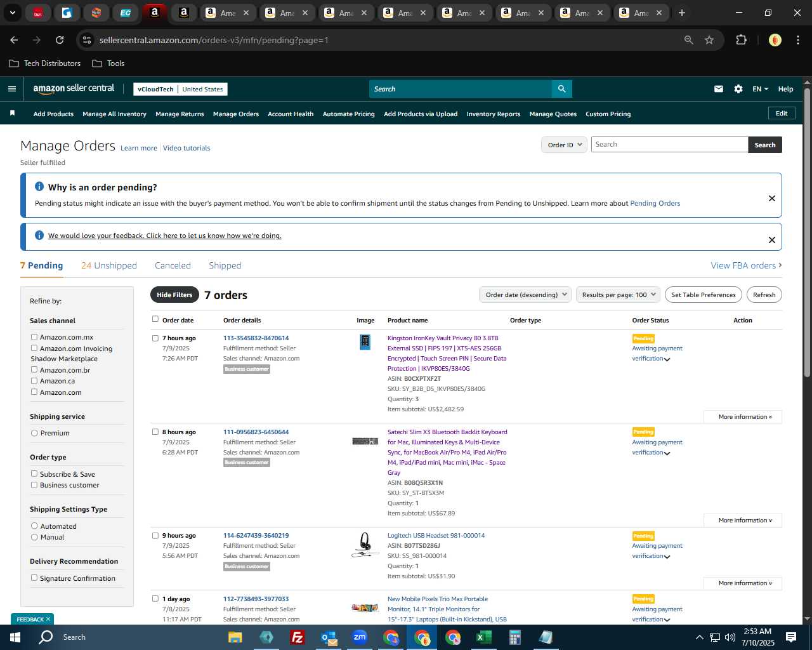Screen dimensions: 812x650
Task: Open the hamburger navigation menu
Action: point(11,89)
